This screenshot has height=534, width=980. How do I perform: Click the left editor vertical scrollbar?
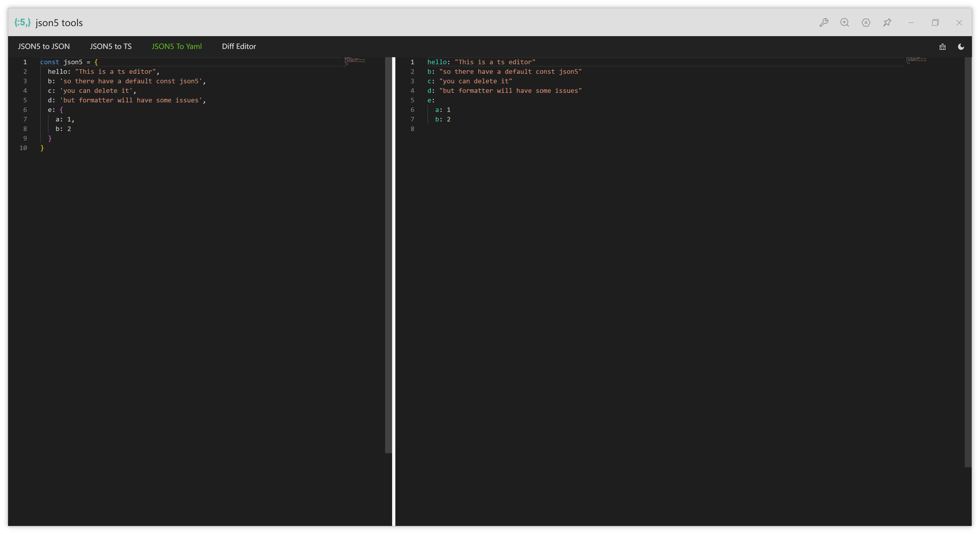388,255
